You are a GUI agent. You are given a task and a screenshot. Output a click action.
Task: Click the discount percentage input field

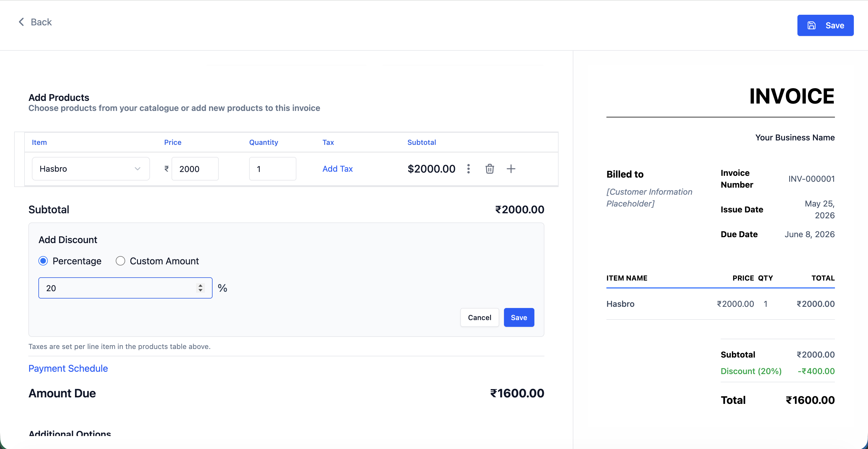click(125, 288)
